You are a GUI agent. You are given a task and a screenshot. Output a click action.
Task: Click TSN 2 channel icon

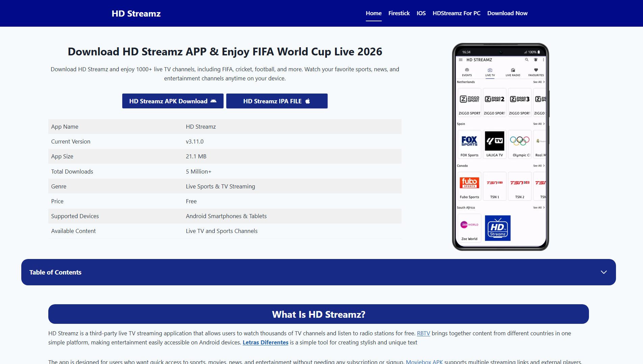coord(520,183)
